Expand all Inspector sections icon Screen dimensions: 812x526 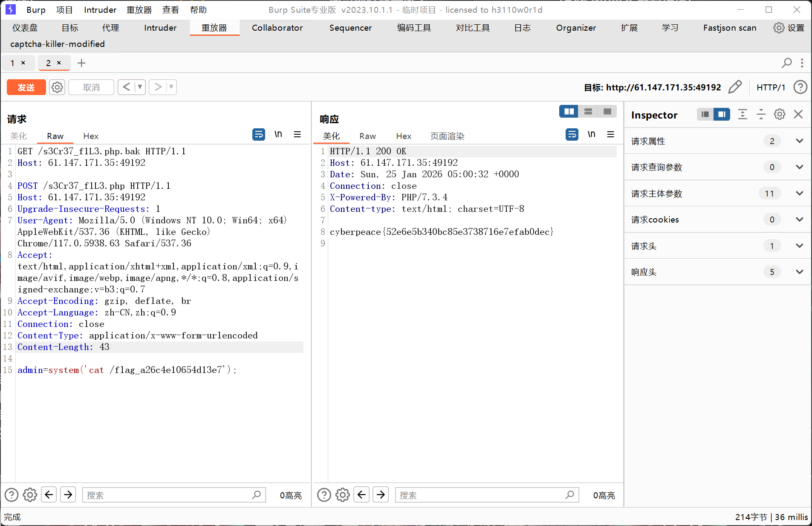[743, 114]
